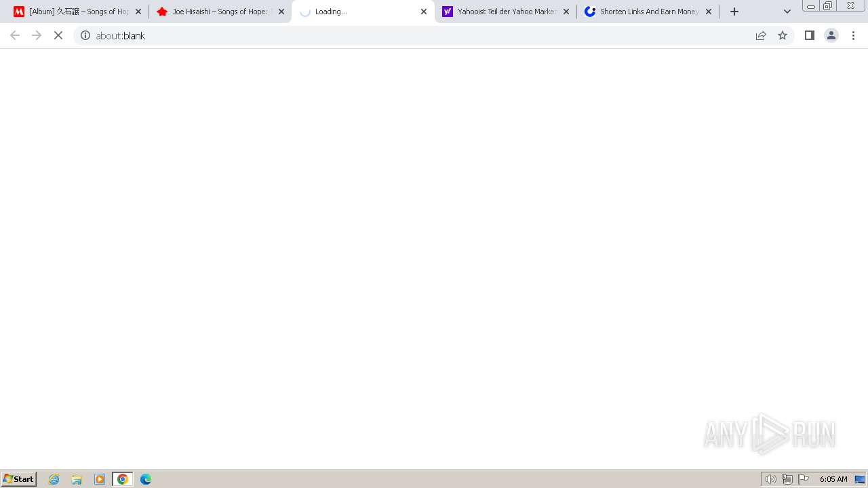Expand the tab search dropdown

pyautogui.click(x=787, y=12)
